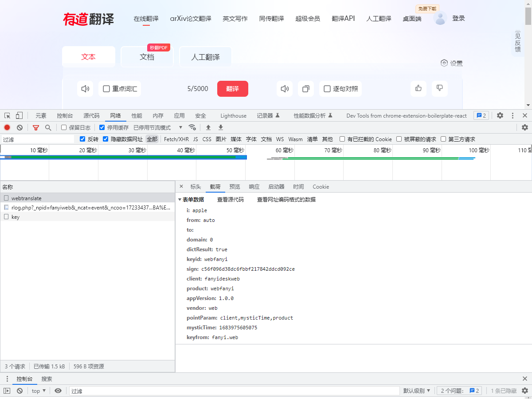Open network search with magnifier icon

(48, 127)
